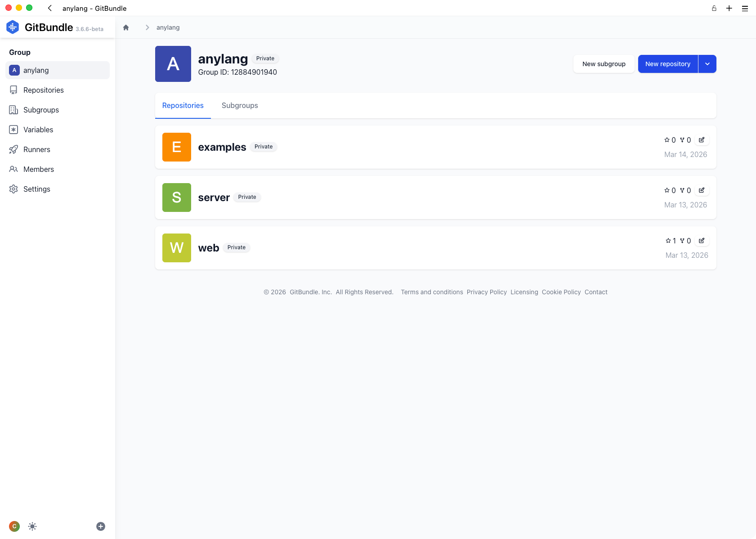Edit the examples repository

pos(702,140)
